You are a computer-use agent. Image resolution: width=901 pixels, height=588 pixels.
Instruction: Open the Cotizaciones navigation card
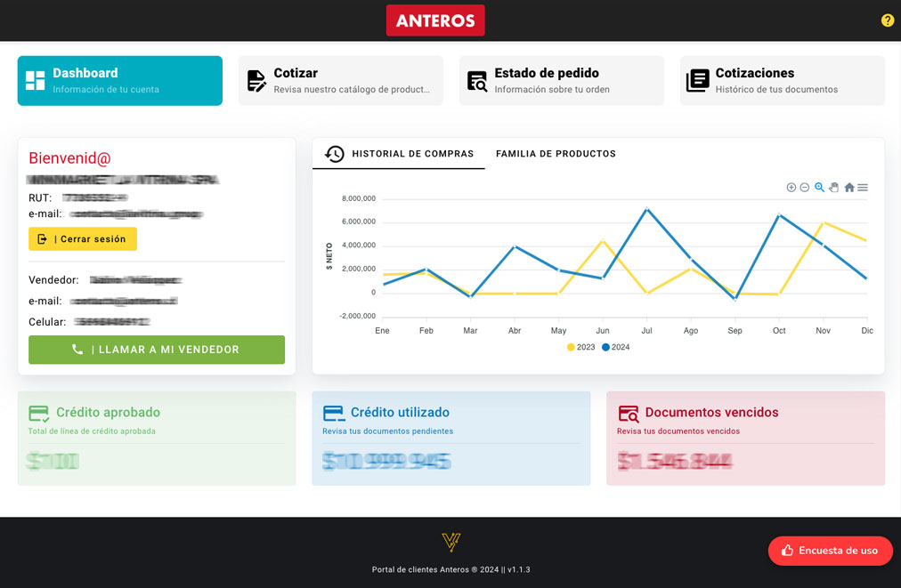[782, 80]
